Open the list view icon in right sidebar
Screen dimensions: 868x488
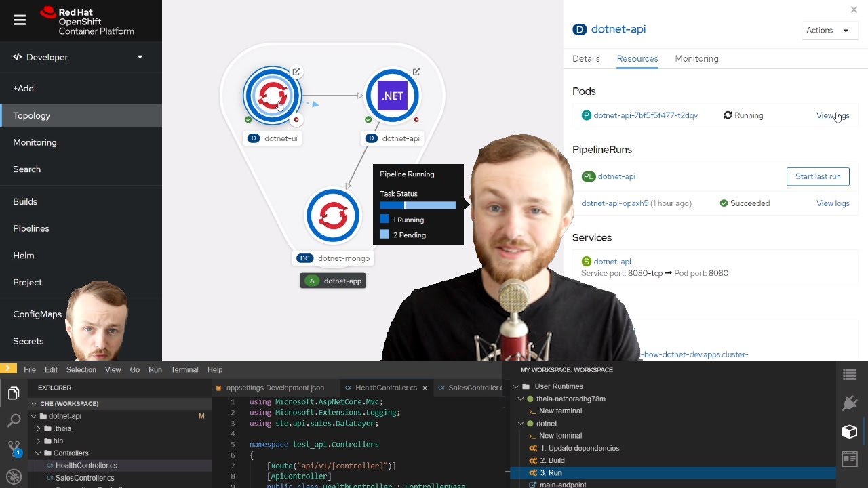pyautogui.click(x=850, y=375)
